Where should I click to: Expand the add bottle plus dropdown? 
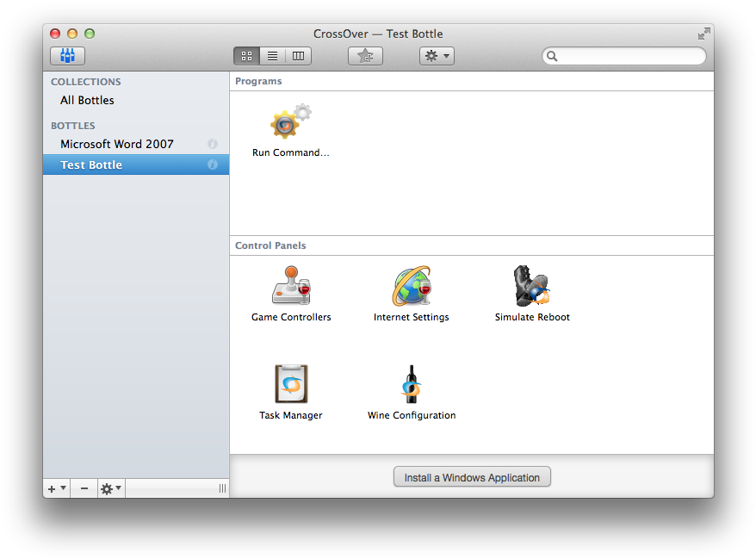(x=56, y=488)
